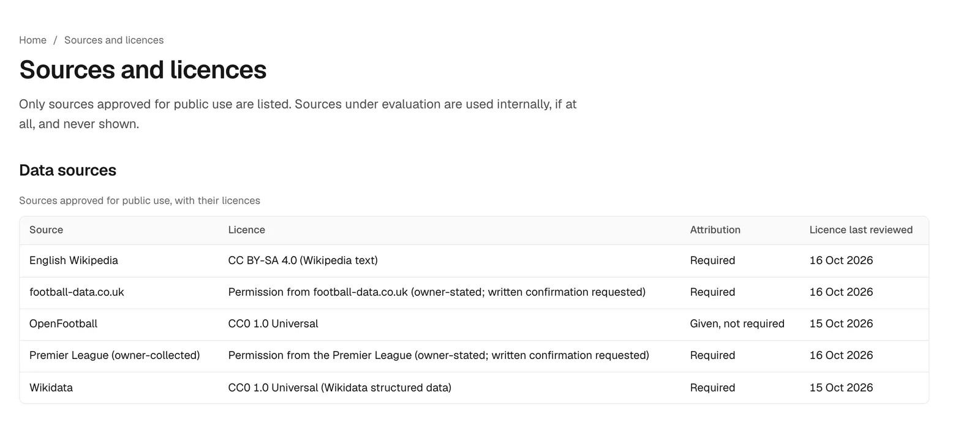Screen dimensions: 980x427
Task: Click the "CC BY-SA 4.0 (Wikipedia text)" licence cell
Action: 303,260
